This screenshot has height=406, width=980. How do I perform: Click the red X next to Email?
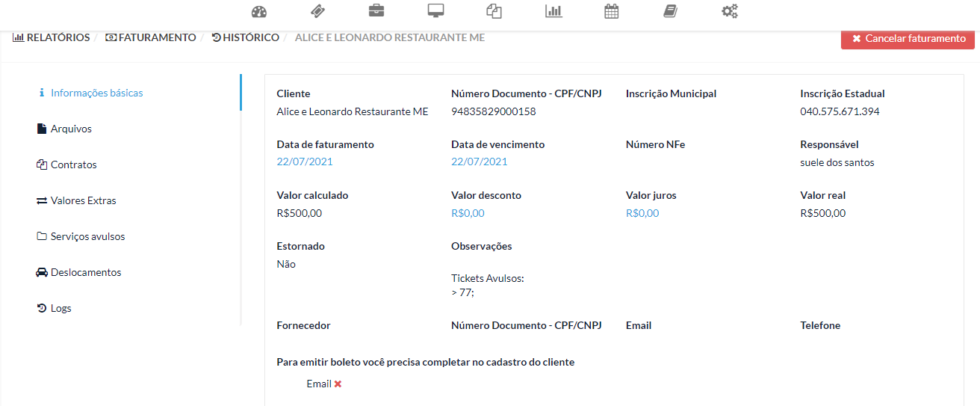tap(338, 384)
